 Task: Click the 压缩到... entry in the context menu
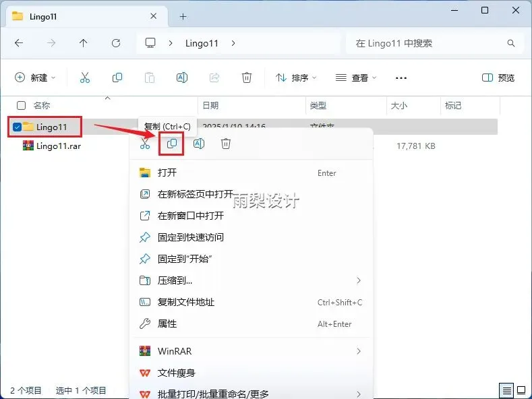tap(251, 280)
